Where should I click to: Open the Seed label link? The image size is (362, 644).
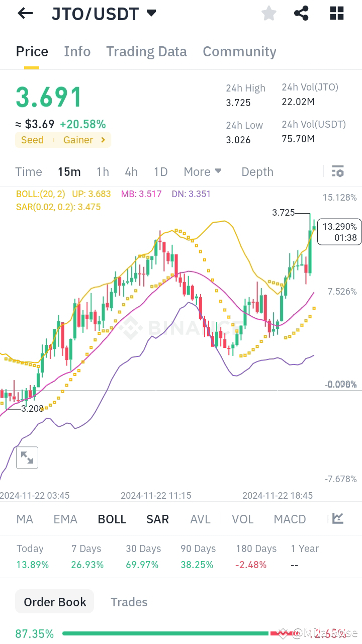32,140
